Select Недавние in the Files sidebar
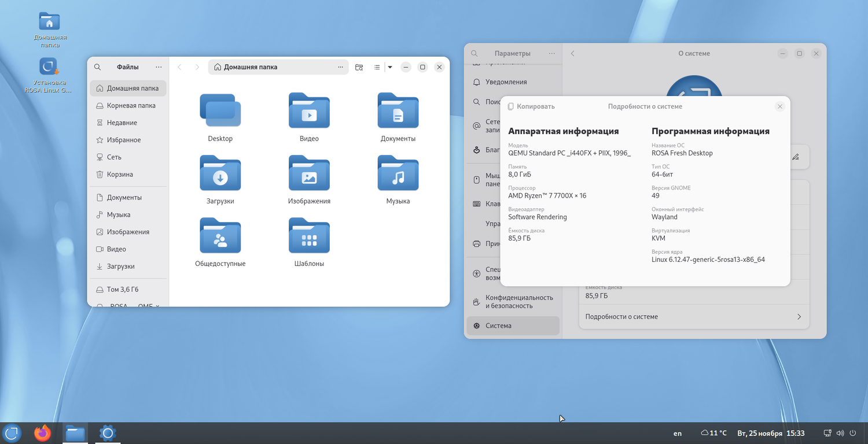 click(122, 123)
